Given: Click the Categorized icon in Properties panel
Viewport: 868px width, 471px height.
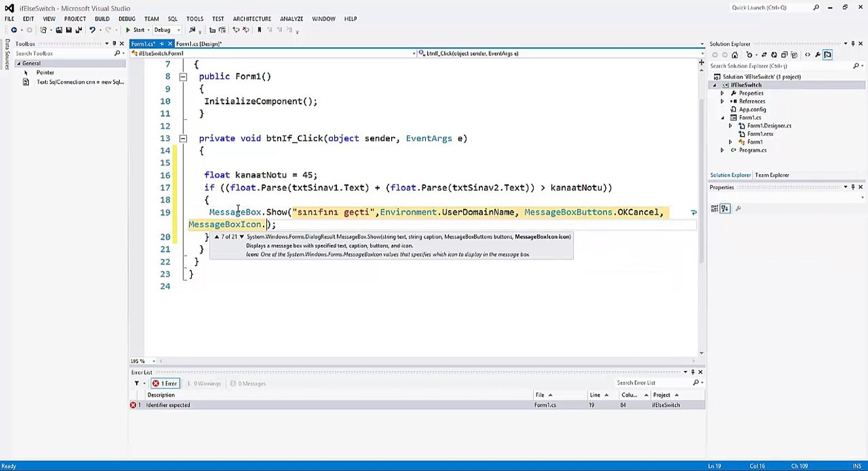Looking at the screenshot, I should [715, 209].
